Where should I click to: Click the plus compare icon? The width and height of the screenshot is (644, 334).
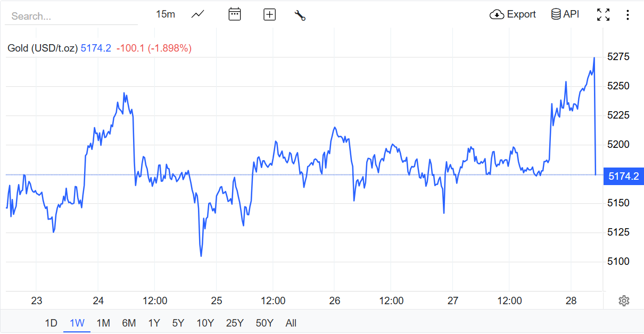pos(270,14)
